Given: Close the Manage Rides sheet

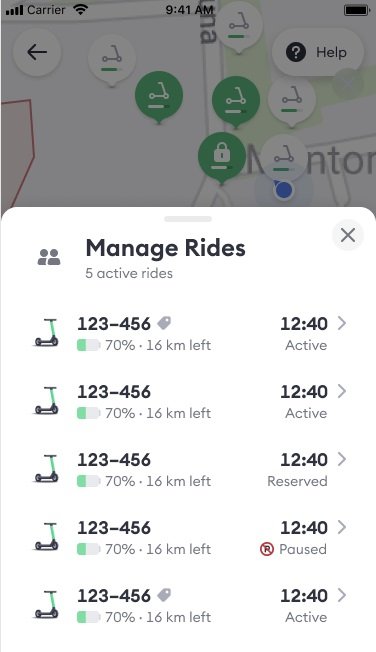Looking at the screenshot, I should [x=348, y=235].
